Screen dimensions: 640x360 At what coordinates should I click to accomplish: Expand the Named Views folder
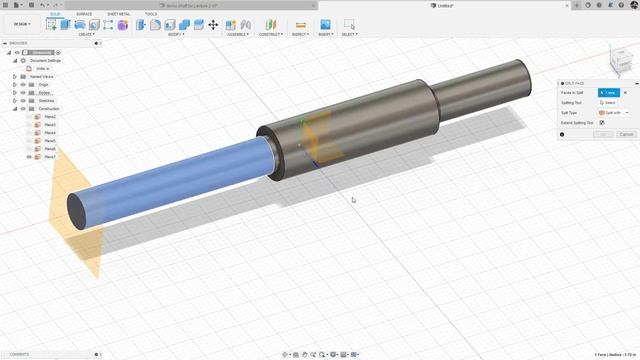click(15, 76)
